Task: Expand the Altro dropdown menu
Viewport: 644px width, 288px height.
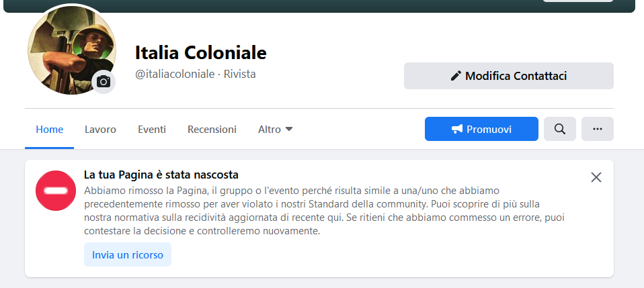Action: tap(275, 129)
